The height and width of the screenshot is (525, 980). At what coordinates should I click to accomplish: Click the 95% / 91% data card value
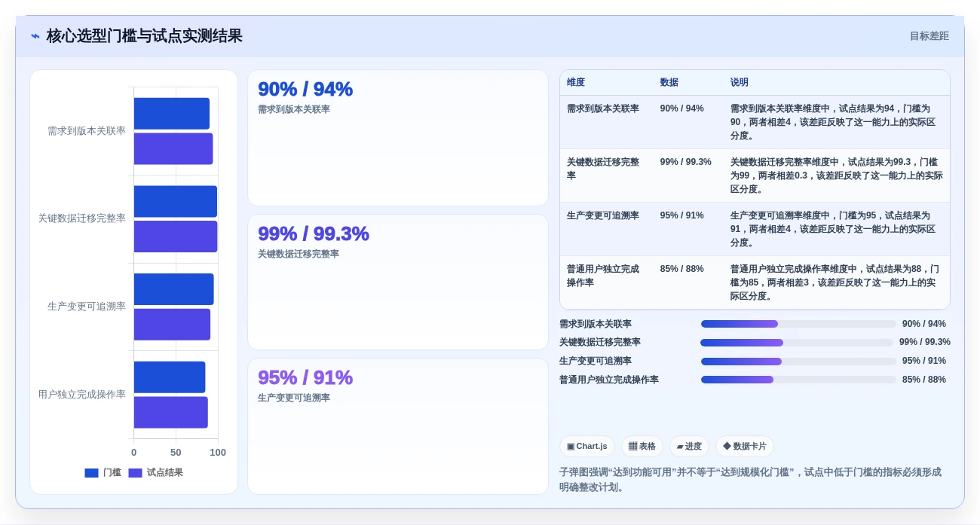(x=305, y=377)
